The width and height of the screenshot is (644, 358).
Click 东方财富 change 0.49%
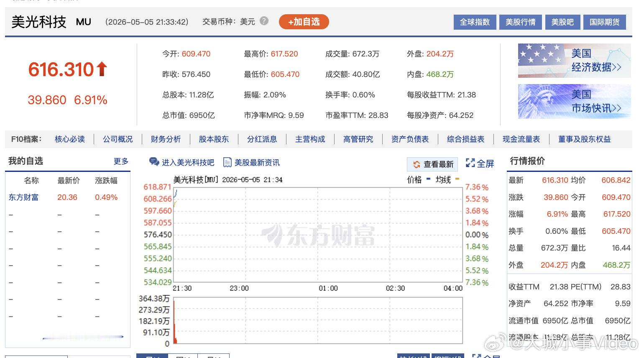(106, 197)
